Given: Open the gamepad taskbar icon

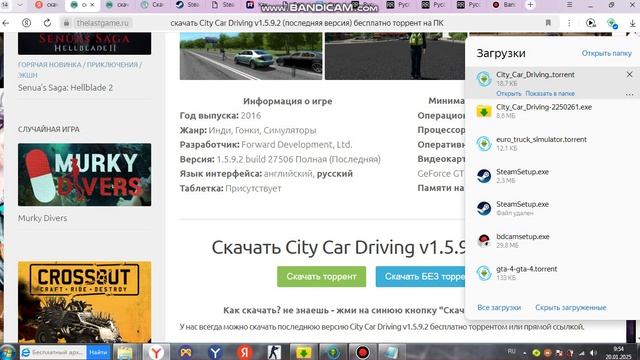Looking at the screenshot, I should coord(186,352).
